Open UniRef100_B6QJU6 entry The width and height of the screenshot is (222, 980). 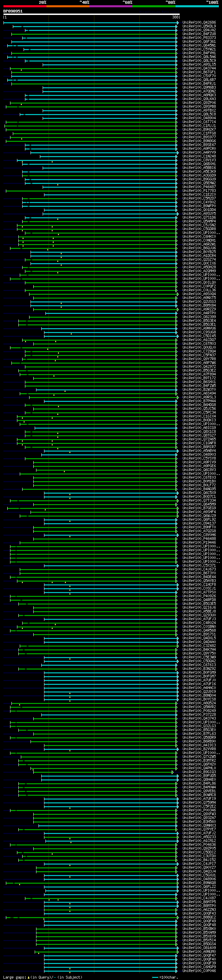tap(199, 248)
